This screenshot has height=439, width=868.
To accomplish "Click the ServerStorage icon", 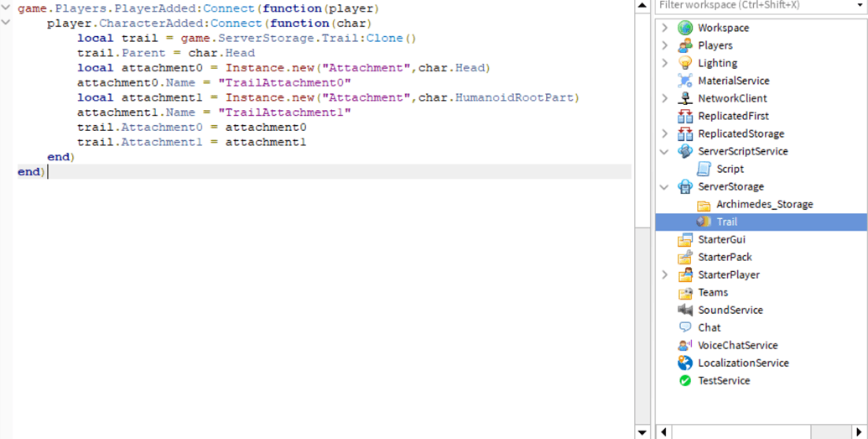I will (685, 186).
